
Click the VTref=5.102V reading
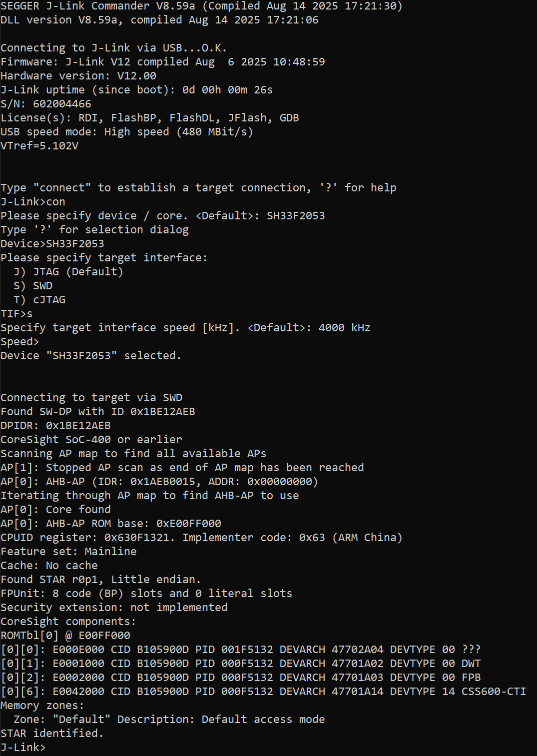click(39, 145)
